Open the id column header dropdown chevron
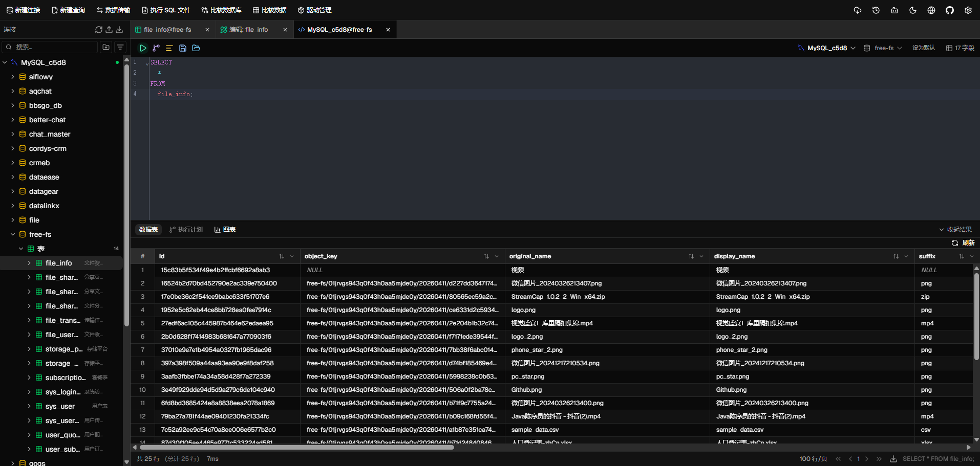This screenshot has height=466, width=980. pos(292,256)
